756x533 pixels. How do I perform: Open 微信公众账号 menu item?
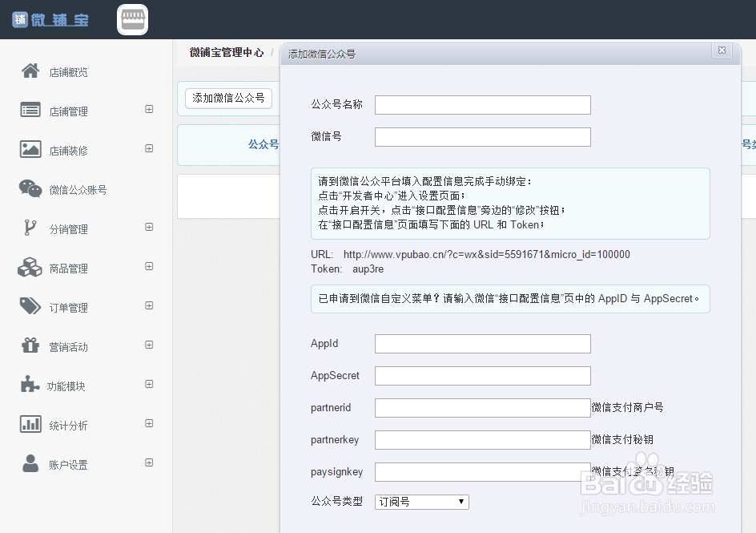tap(78, 190)
